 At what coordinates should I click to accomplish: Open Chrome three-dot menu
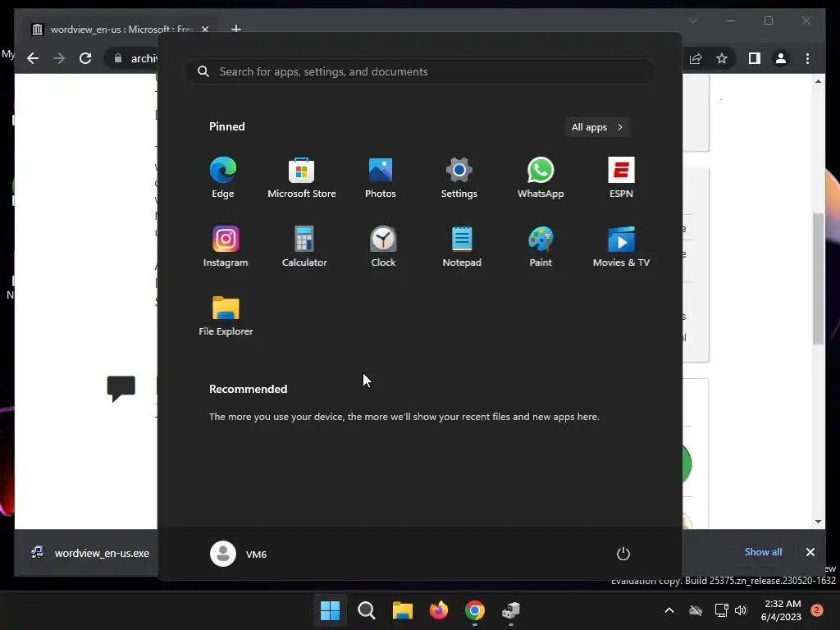pos(807,58)
